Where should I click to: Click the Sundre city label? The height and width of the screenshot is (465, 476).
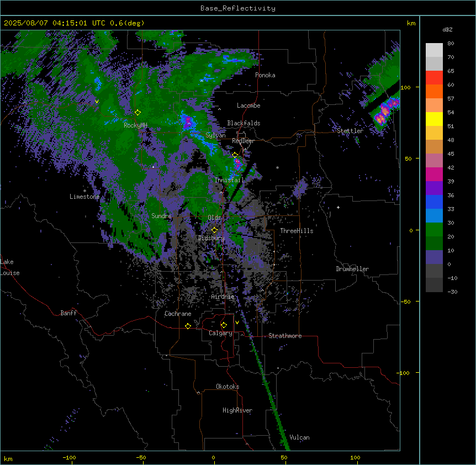[x=161, y=216]
